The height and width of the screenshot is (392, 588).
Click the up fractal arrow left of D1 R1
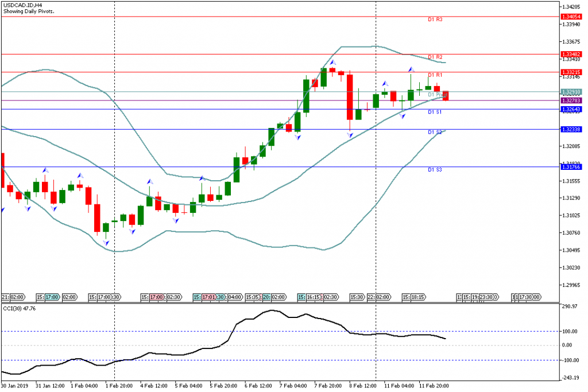pyautogui.click(x=411, y=69)
